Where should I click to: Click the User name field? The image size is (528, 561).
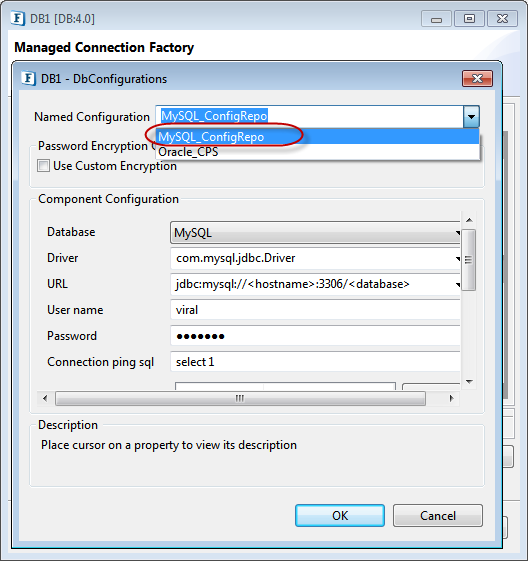pyautogui.click(x=316, y=310)
